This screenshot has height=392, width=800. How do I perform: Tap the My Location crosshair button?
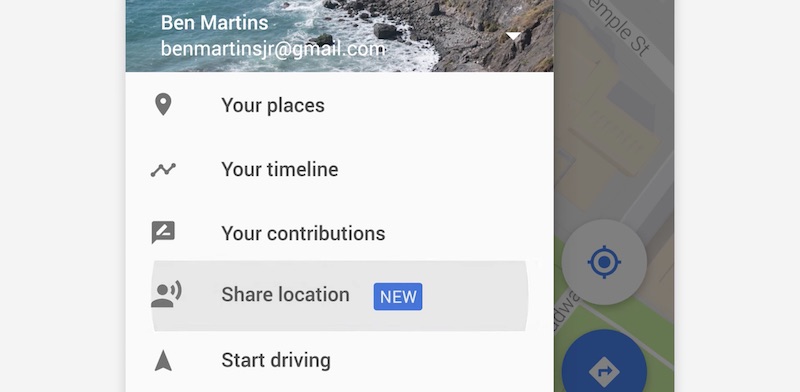(x=604, y=262)
